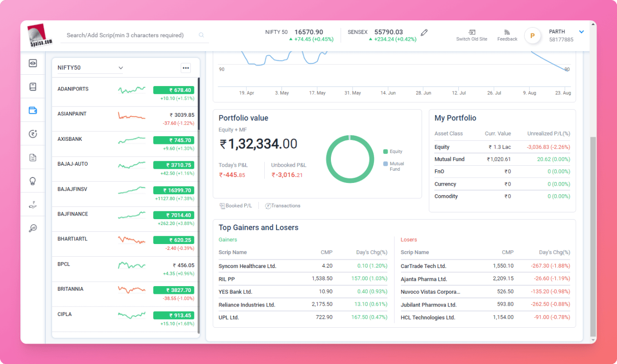Open the document reports icon in sidebar
617x364 pixels.
tap(33, 158)
